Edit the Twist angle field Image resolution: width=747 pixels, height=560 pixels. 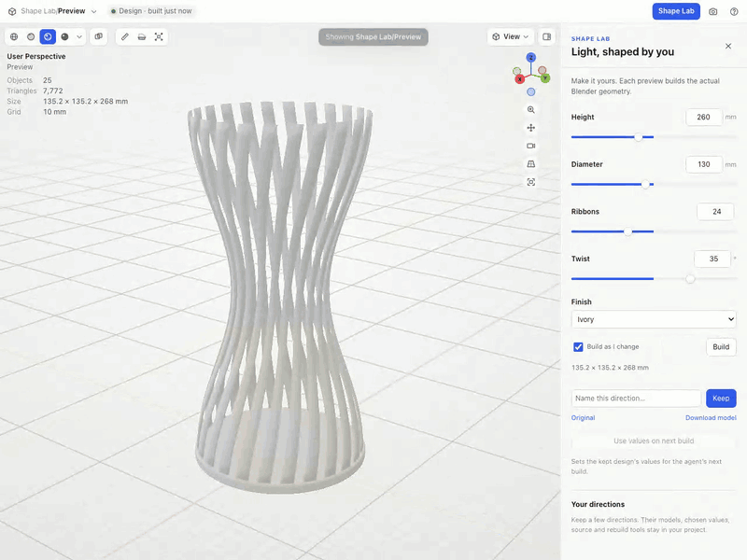[x=712, y=259]
